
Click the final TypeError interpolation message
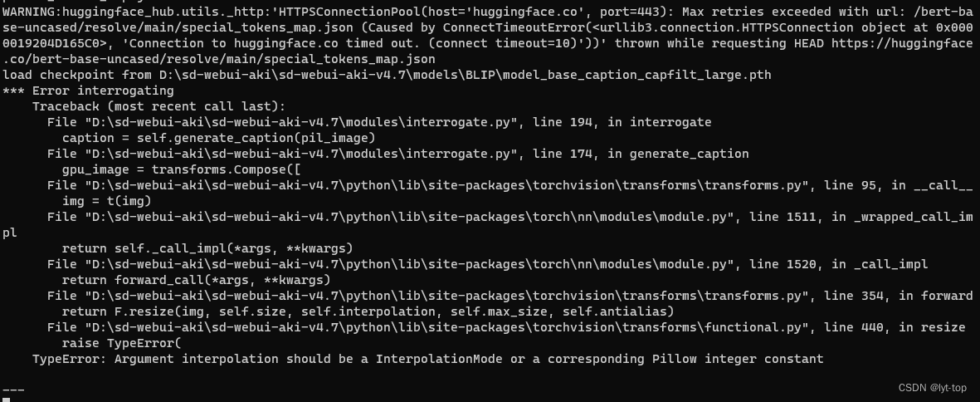(427, 359)
